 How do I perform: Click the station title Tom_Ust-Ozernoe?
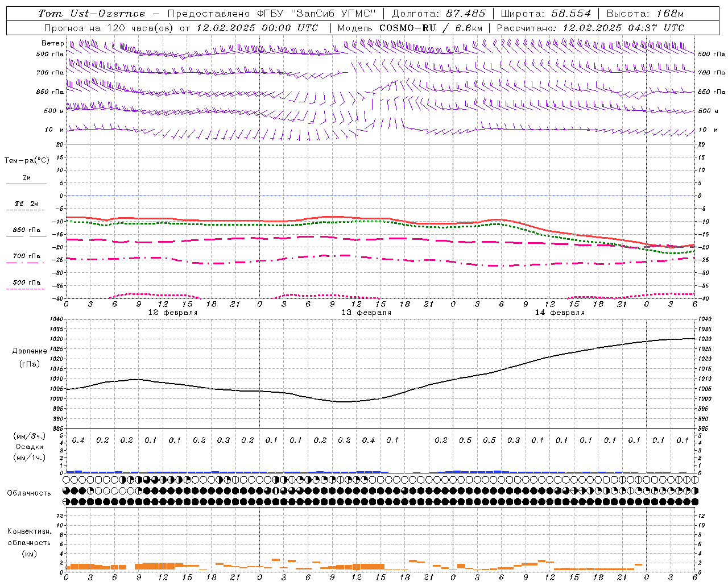point(92,14)
